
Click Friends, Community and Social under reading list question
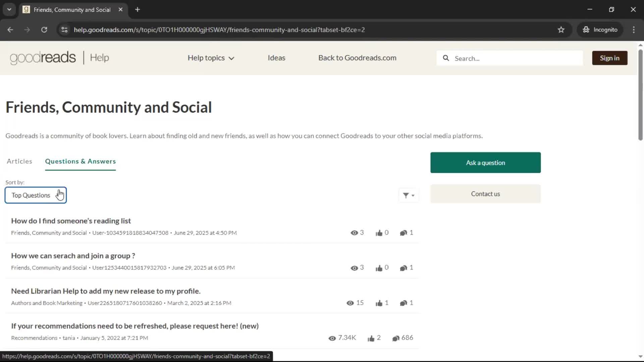(49, 233)
